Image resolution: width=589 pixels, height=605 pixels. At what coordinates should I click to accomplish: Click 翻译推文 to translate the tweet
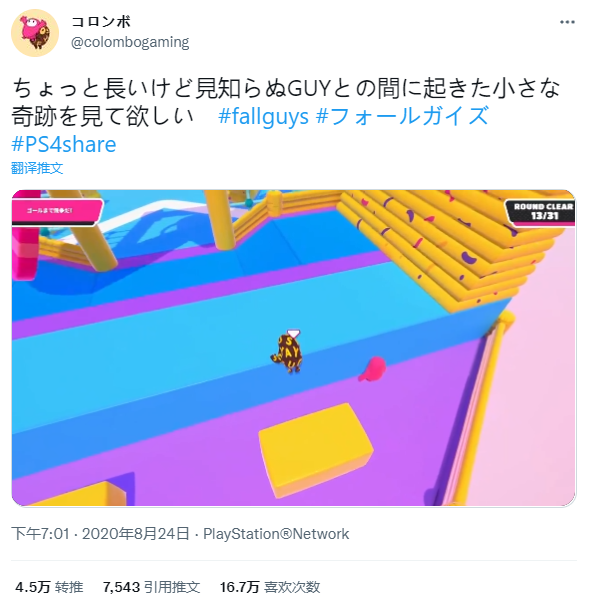(37, 168)
